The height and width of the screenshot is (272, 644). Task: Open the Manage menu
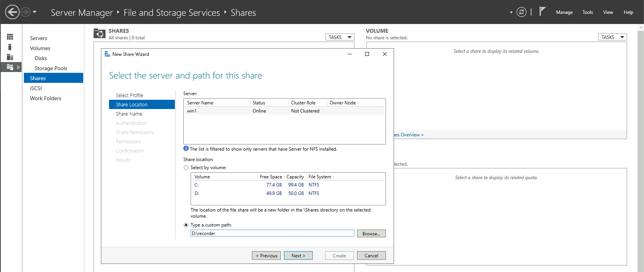(564, 12)
